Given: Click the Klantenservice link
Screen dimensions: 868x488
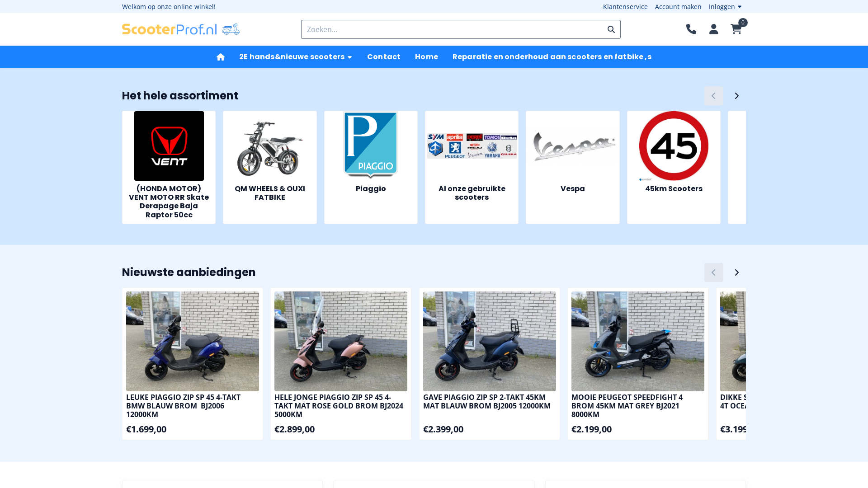Looking at the screenshot, I should [625, 7].
